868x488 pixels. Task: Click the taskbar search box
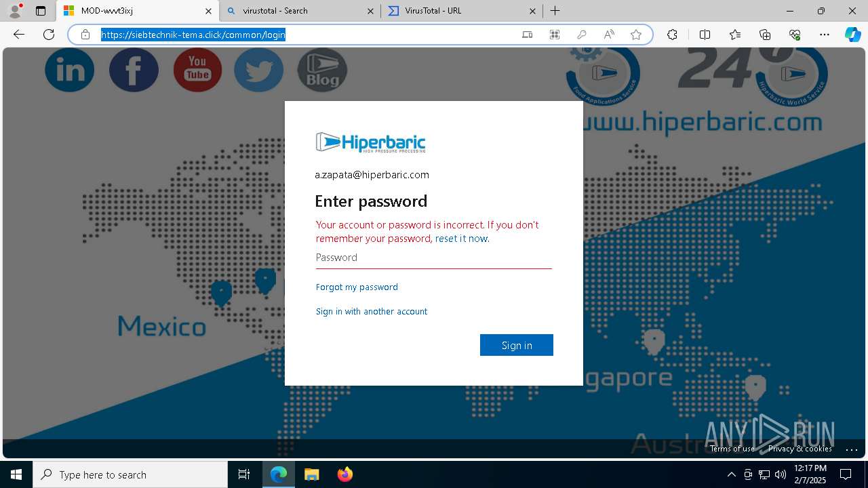pyautogui.click(x=130, y=474)
